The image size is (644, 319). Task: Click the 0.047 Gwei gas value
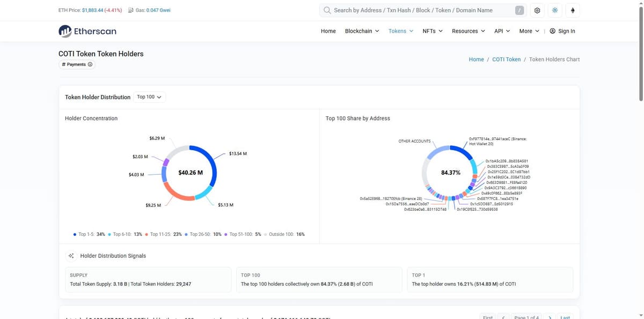(158, 10)
